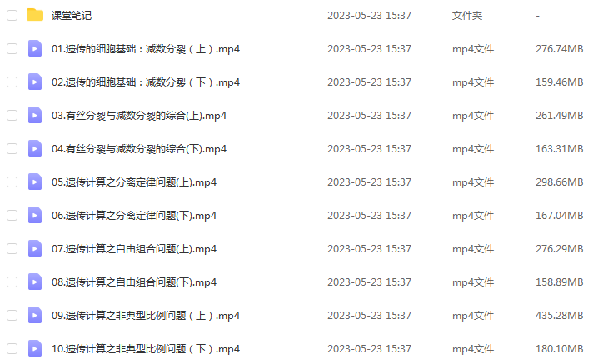Image resolution: width=598 pixels, height=364 pixels.
Task: Open file 09.遗传计算之非典型比例问题（上）.mp4
Action: point(146,316)
